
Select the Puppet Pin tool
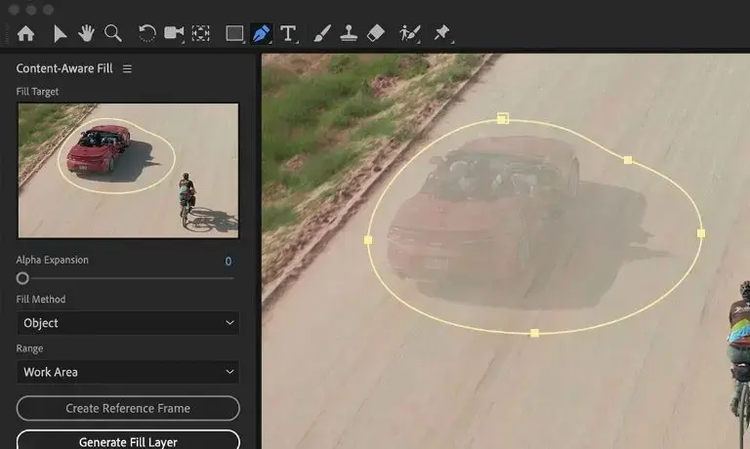(x=441, y=33)
